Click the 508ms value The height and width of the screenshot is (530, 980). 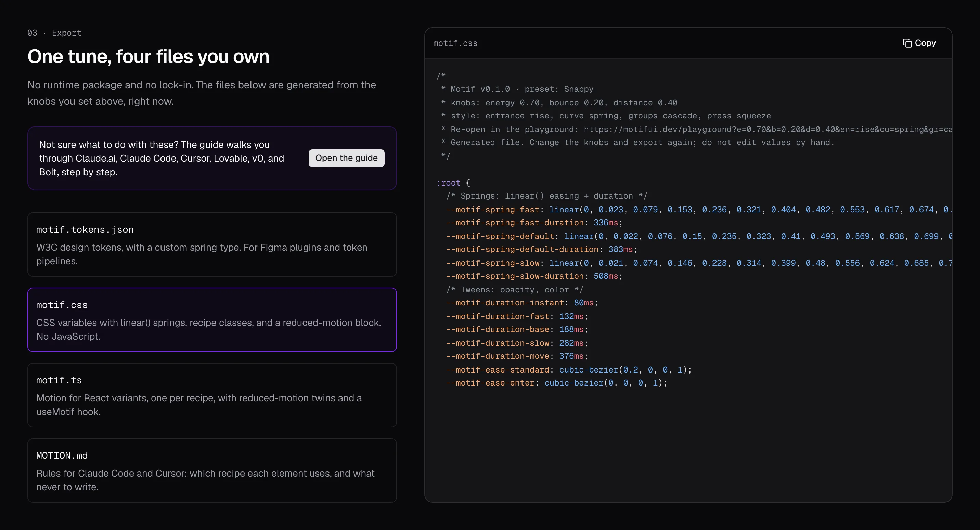[606, 276]
